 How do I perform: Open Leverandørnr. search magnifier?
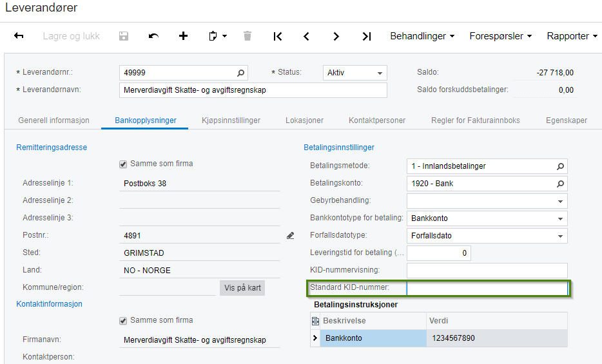coord(240,73)
